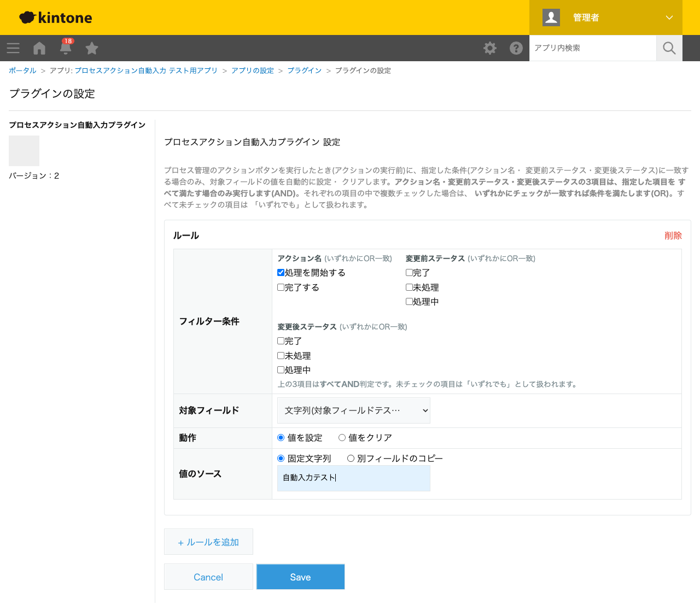Click the plugin thumbnail image
The width and height of the screenshot is (700, 616).
[x=24, y=151]
